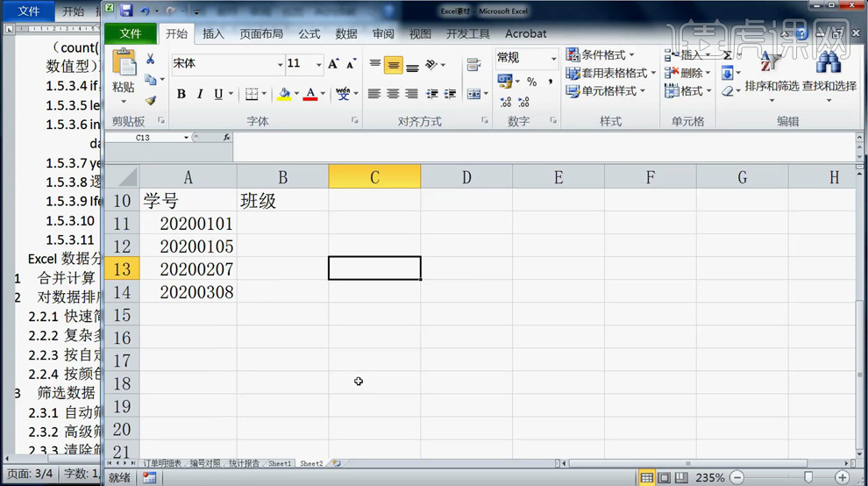This screenshot has width=868, height=486.
Task: Switch to Sheet1 worksheet tab
Action: click(x=280, y=463)
